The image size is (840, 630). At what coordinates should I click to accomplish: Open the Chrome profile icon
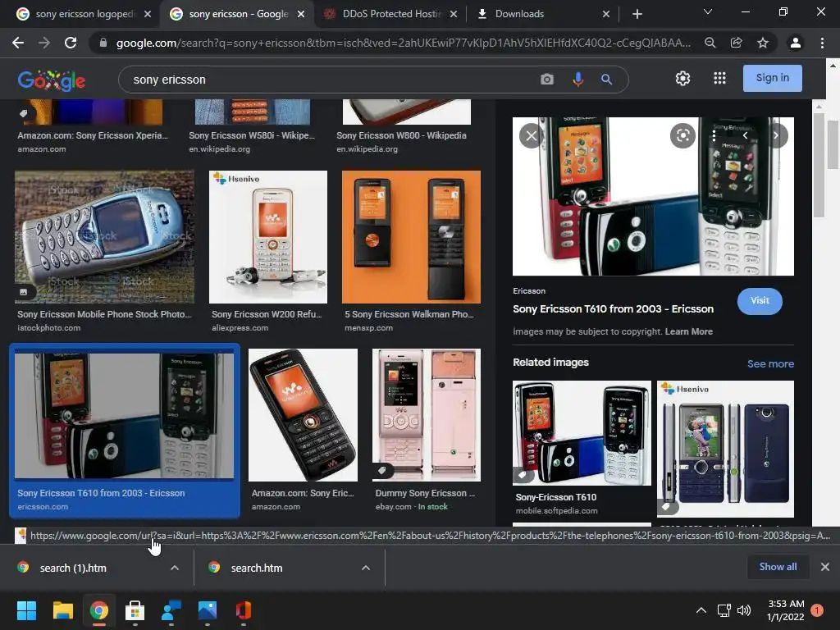coord(795,43)
